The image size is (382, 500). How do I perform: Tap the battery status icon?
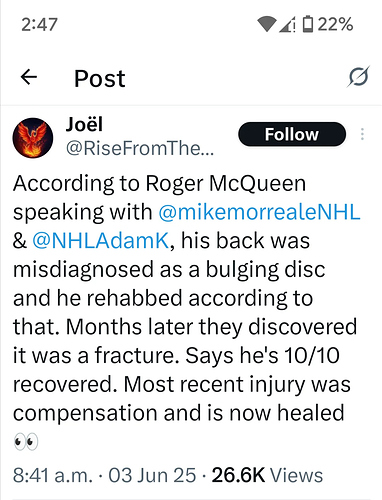point(308,24)
